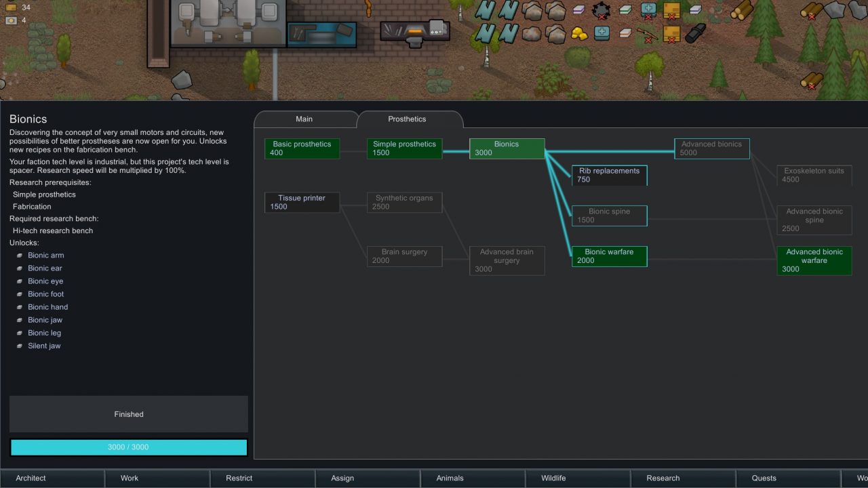Click the 3000/3000 research progress bar
Viewport: 868px width, 488px height.
point(128,447)
